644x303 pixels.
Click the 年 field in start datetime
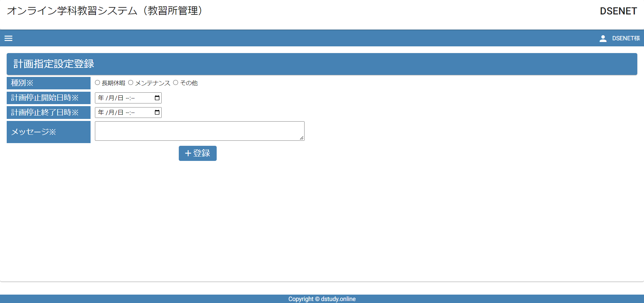(x=101, y=98)
